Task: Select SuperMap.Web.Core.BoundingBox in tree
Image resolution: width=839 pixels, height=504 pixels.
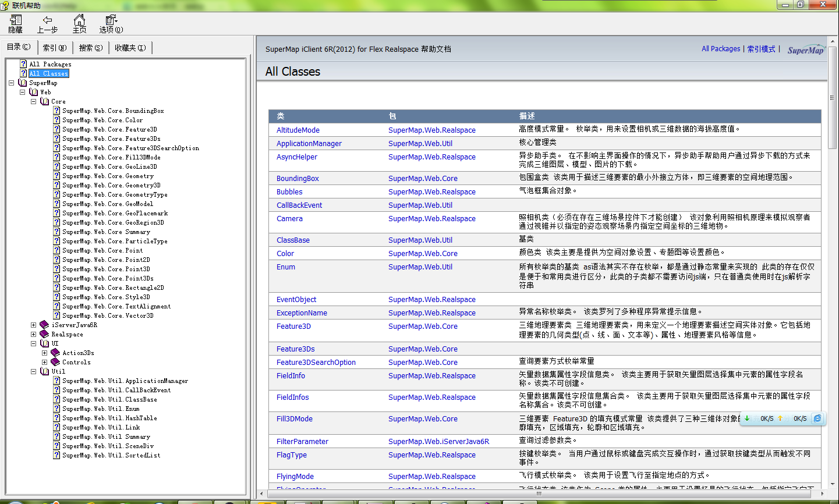Action: [x=113, y=111]
